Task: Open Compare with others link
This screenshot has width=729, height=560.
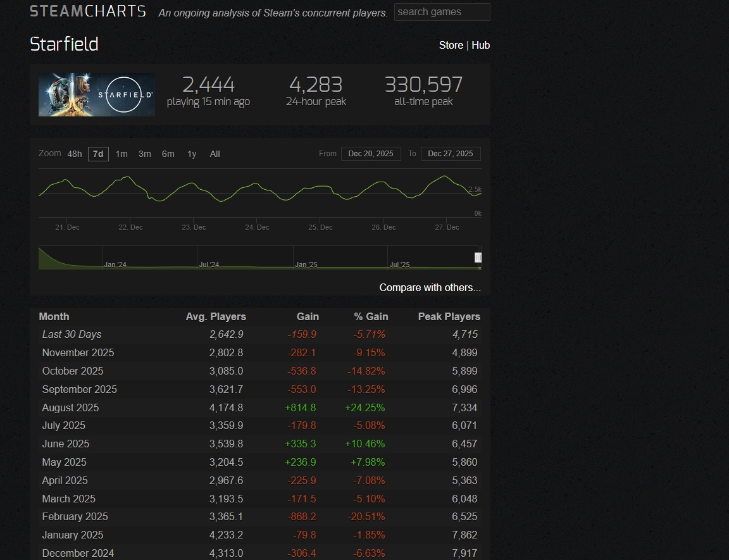Action: tap(430, 288)
